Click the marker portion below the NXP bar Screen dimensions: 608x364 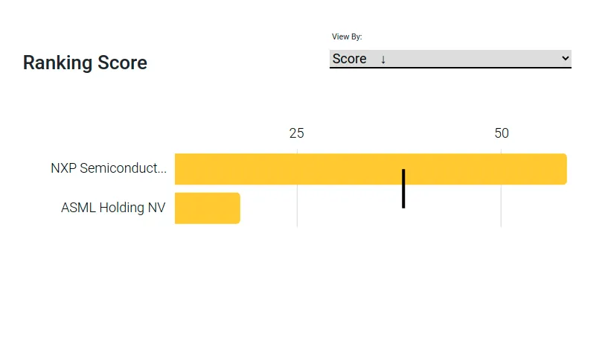pyautogui.click(x=403, y=197)
